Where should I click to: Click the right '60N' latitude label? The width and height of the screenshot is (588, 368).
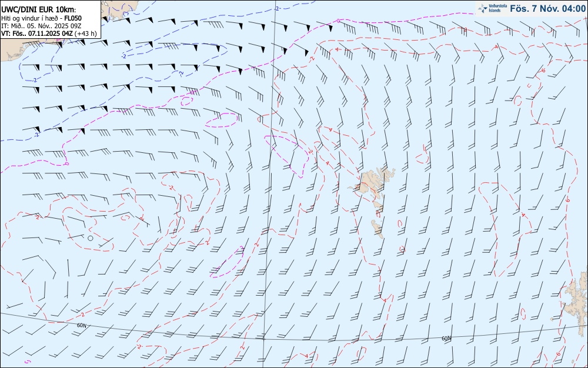pyautogui.click(x=446, y=339)
